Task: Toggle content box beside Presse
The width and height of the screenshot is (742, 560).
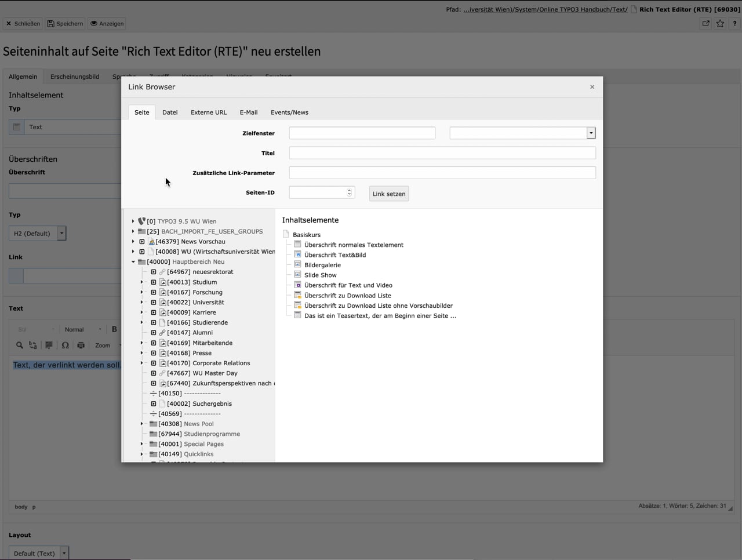Action: [x=154, y=353]
